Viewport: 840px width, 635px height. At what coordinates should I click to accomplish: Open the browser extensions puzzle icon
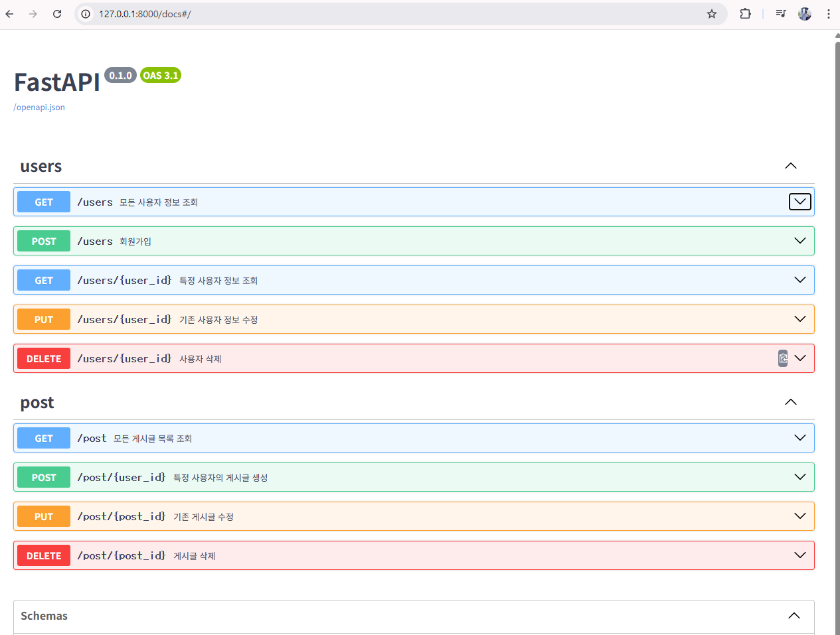(745, 14)
